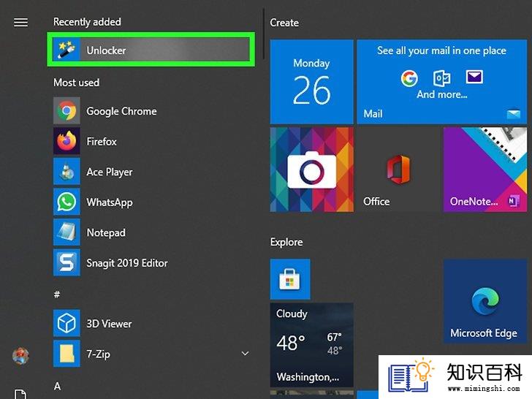Screen dimensions: 532x399
Task: Open the user account avatar
Action: coord(20,356)
